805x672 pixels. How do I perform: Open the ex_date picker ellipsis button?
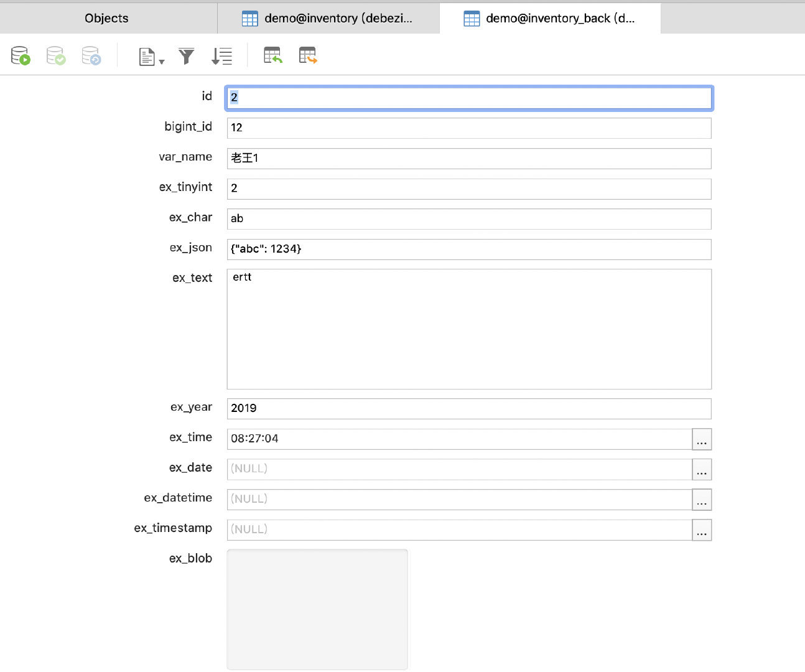[x=702, y=469]
